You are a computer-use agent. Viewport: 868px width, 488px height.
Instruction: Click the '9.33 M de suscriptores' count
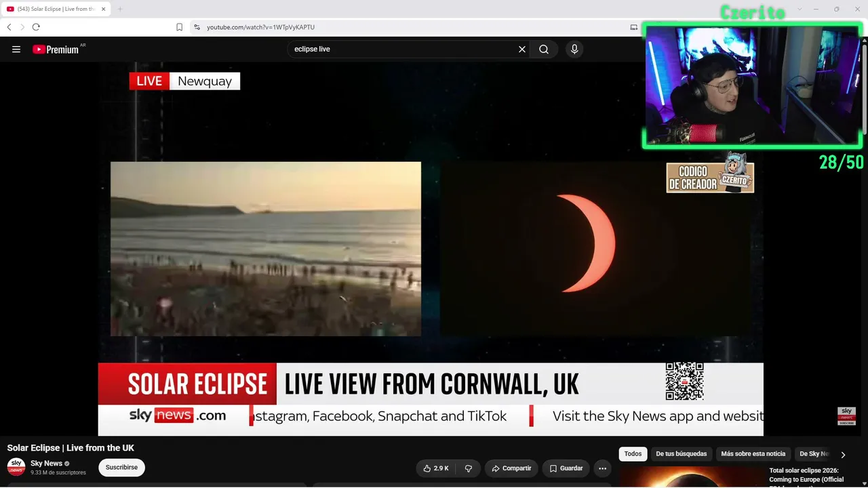[58, 472]
